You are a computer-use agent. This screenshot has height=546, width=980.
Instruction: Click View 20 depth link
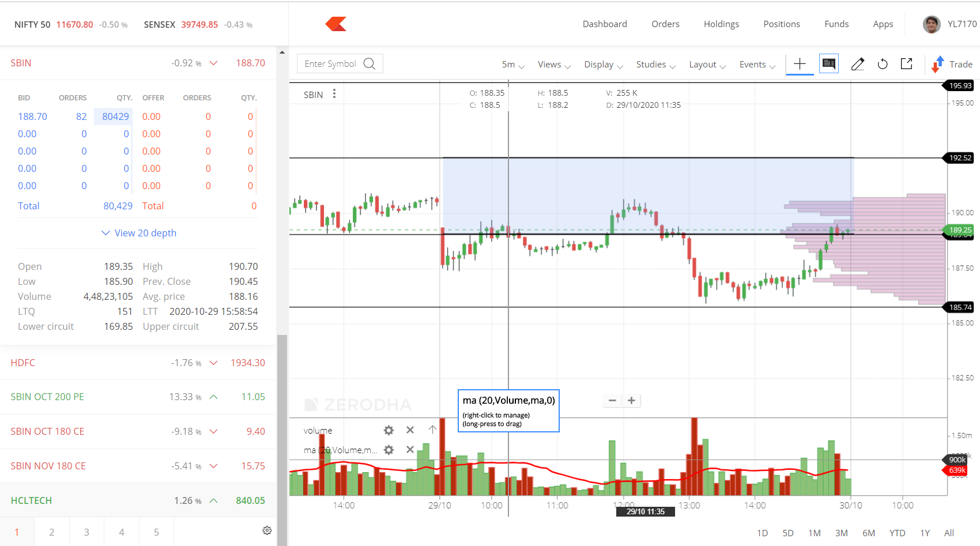[x=139, y=233]
